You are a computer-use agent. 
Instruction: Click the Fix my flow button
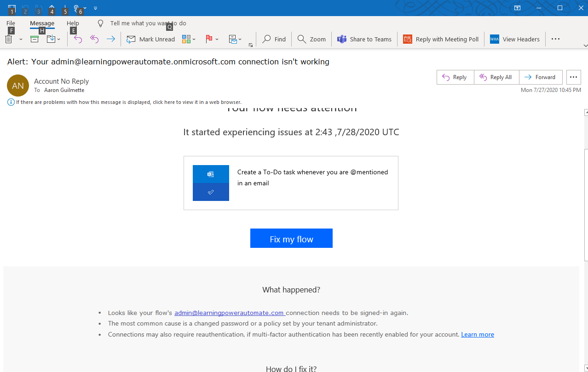[x=291, y=238]
